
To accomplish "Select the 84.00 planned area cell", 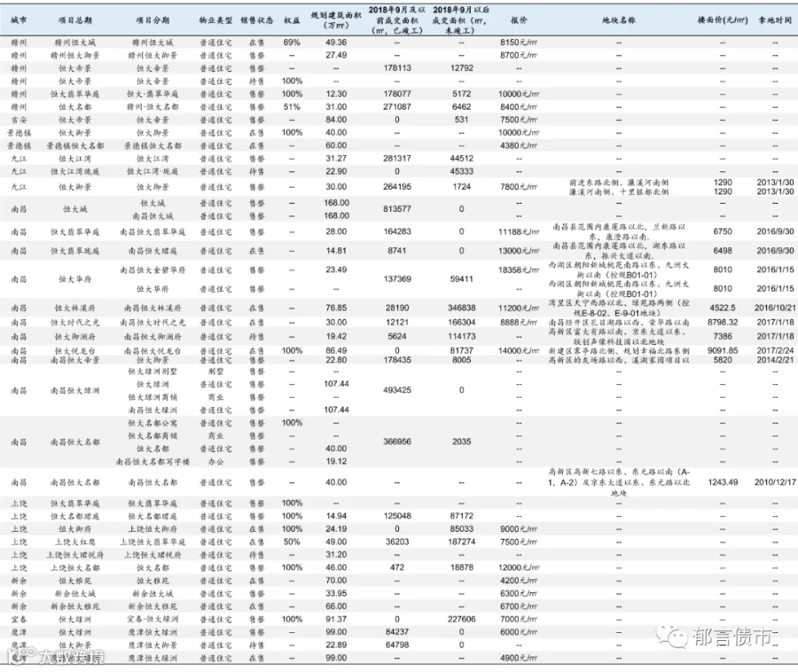I will (x=336, y=120).
